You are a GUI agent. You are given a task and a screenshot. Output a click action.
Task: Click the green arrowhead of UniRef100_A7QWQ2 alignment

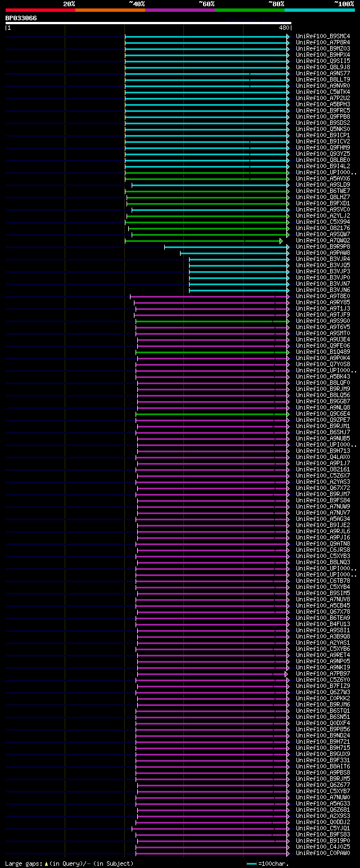tap(281, 241)
